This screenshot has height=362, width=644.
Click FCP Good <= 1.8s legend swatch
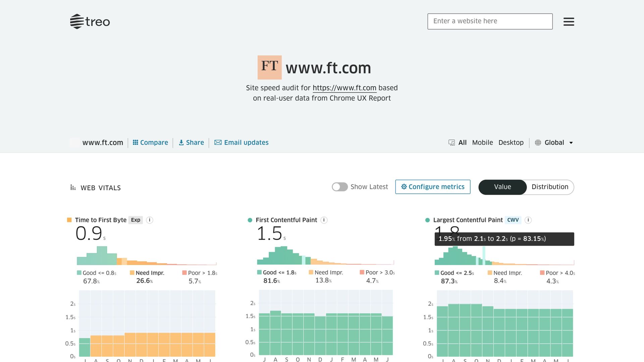pyautogui.click(x=259, y=272)
